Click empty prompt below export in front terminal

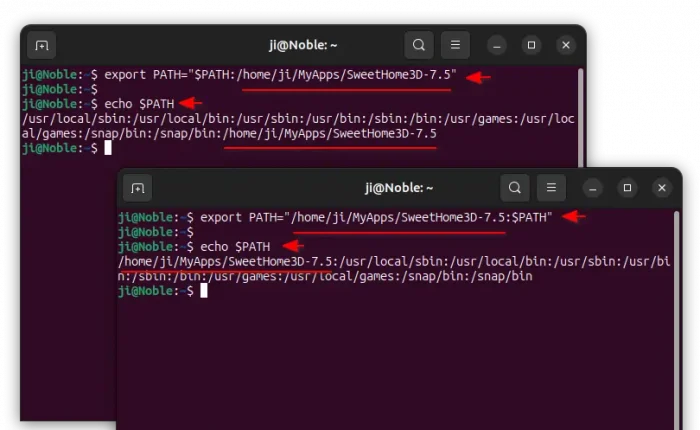[x=156, y=232]
